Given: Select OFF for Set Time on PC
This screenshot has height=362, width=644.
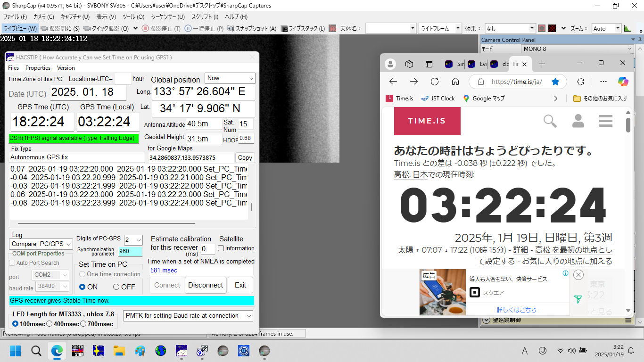Looking at the screenshot, I should (x=116, y=287).
